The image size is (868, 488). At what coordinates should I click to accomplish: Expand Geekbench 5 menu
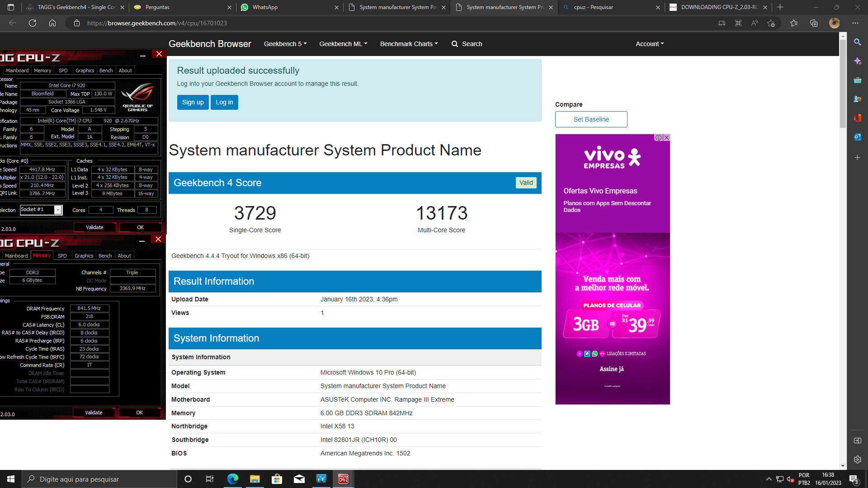pos(285,44)
